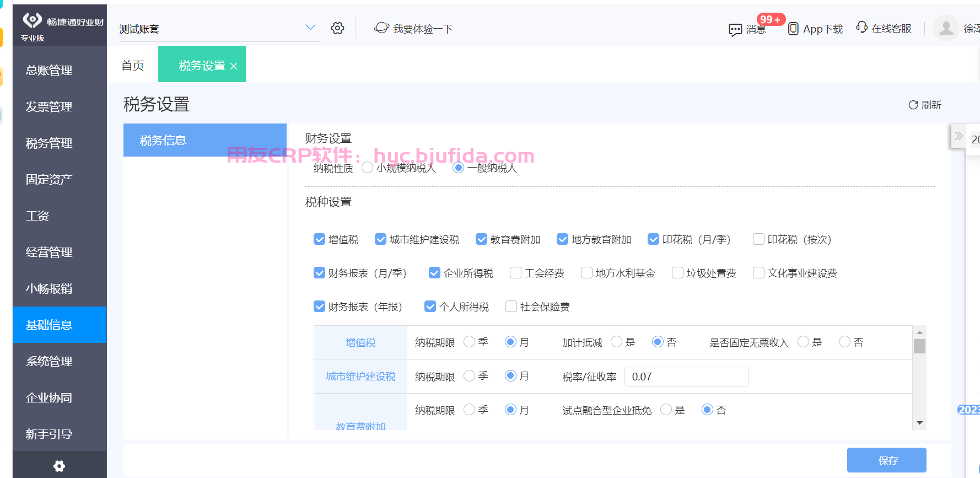
Task: Select 否 for 加计抵减
Action: 658,342
